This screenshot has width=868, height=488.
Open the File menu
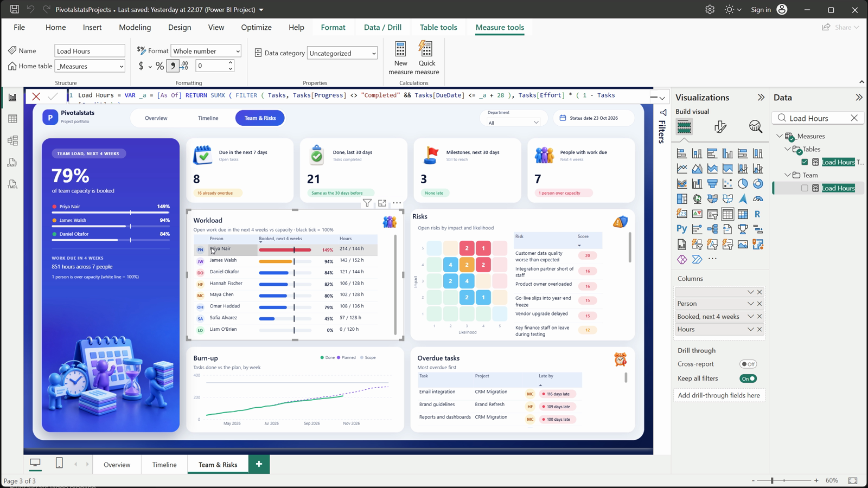20,27
